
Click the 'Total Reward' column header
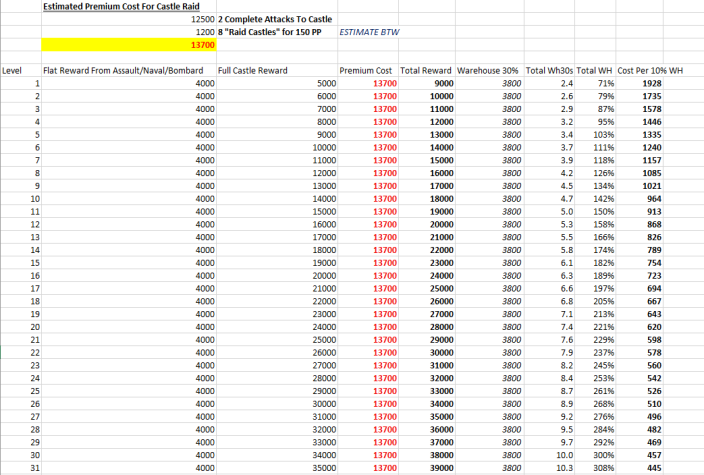click(426, 70)
